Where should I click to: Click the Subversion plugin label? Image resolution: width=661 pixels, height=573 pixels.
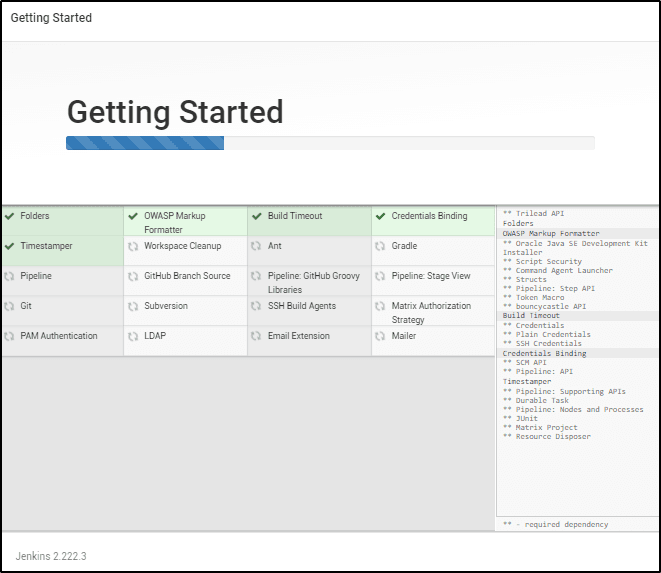(x=165, y=306)
